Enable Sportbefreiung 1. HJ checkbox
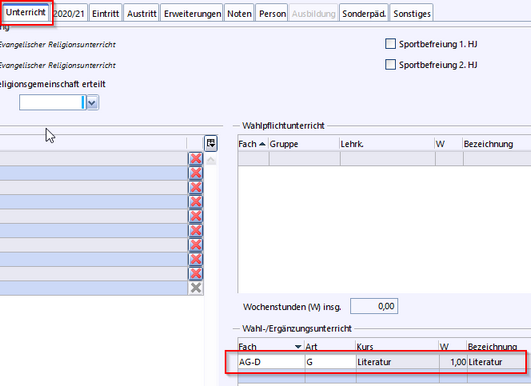This screenshot has height=386, width=531. (x=390, y=44)
